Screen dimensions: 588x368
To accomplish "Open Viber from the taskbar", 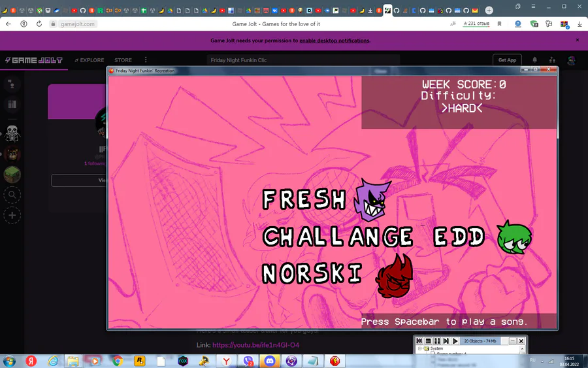I will pos(248,361).
